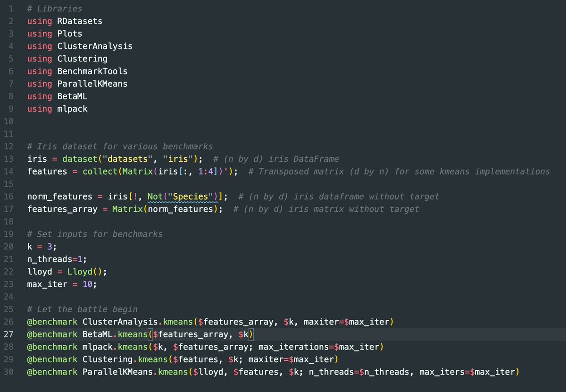Click 'ParallelKMeans.kmeans' call on line 30
The width and height of the screenshot is (566, 392).
(x=135, y=372)
